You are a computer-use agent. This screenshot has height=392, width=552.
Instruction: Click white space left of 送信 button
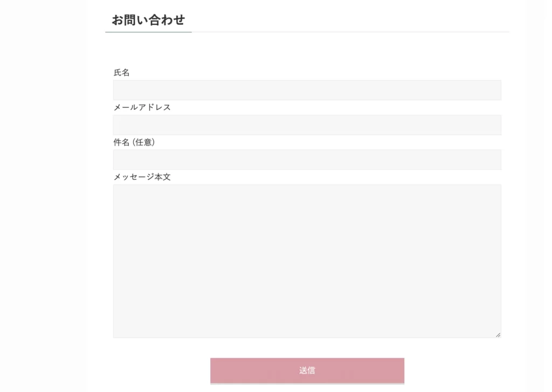pos(148,370)
